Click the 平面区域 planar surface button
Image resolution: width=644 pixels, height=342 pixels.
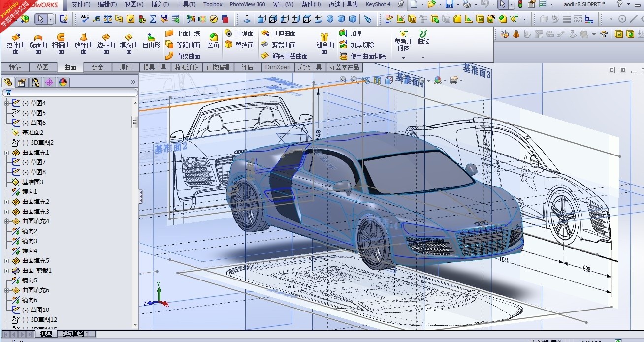[183, 33]
